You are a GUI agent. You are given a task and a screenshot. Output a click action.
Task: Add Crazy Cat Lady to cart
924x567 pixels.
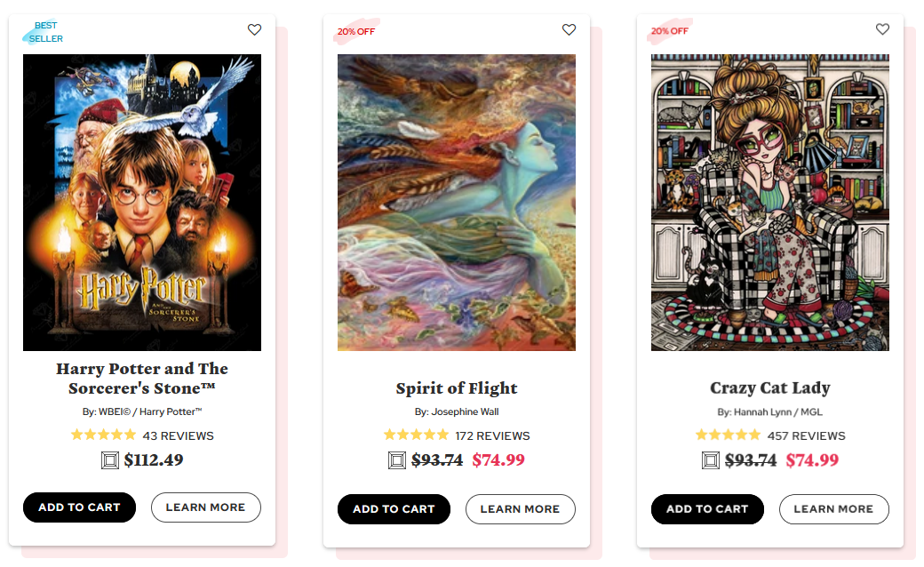tap(707, 509)
